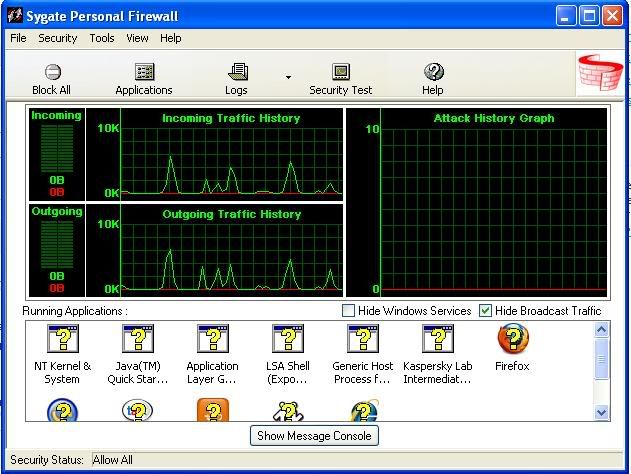
Task: Select the Kaspersky Lab Intermediate application icon
Action: pos(438,339)
